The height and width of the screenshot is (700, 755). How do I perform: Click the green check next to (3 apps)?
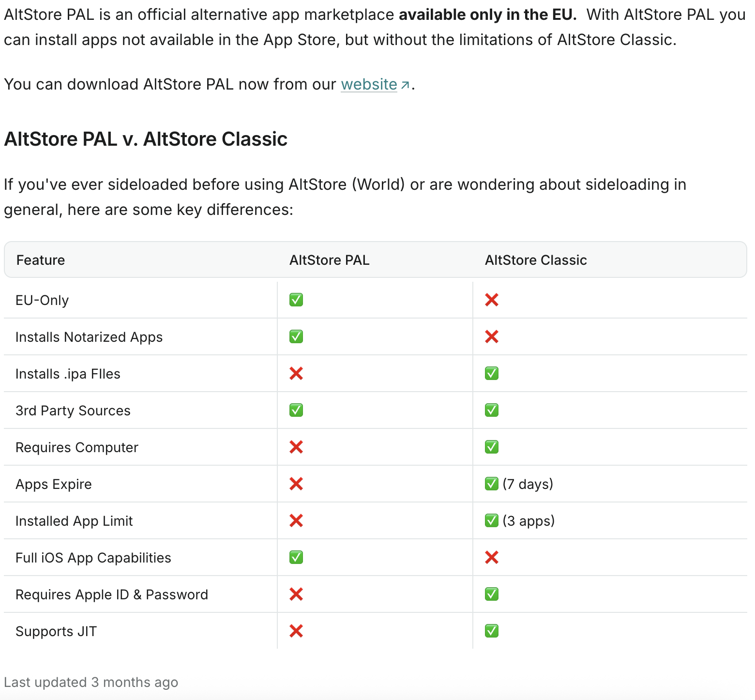pyautogui.click(x=492, y=521)
